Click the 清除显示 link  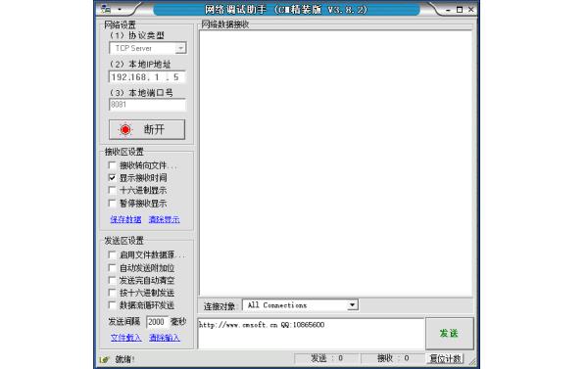(x=165, y=219)
